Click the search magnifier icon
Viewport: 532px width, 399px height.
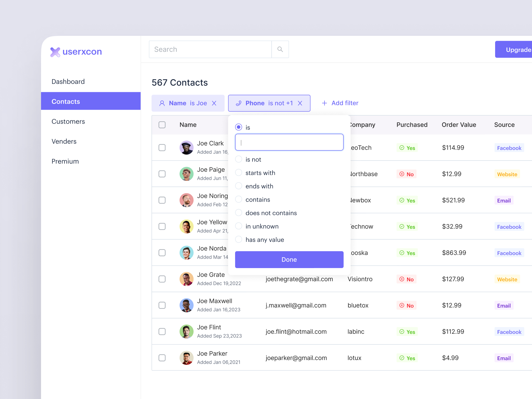(x=280, y=49)
